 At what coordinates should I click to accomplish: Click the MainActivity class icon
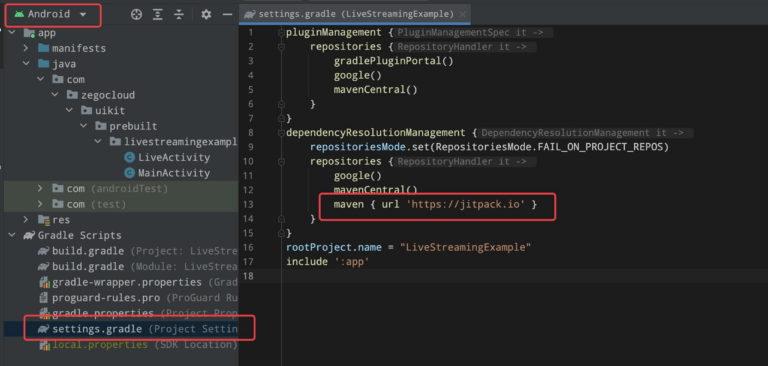[x=130, y=173]
